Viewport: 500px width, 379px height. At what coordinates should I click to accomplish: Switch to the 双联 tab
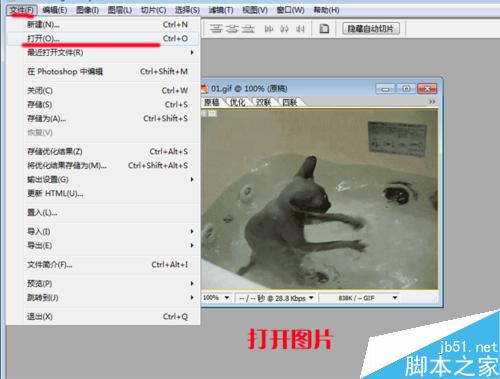pyautogui.click(x=263, y=102)
